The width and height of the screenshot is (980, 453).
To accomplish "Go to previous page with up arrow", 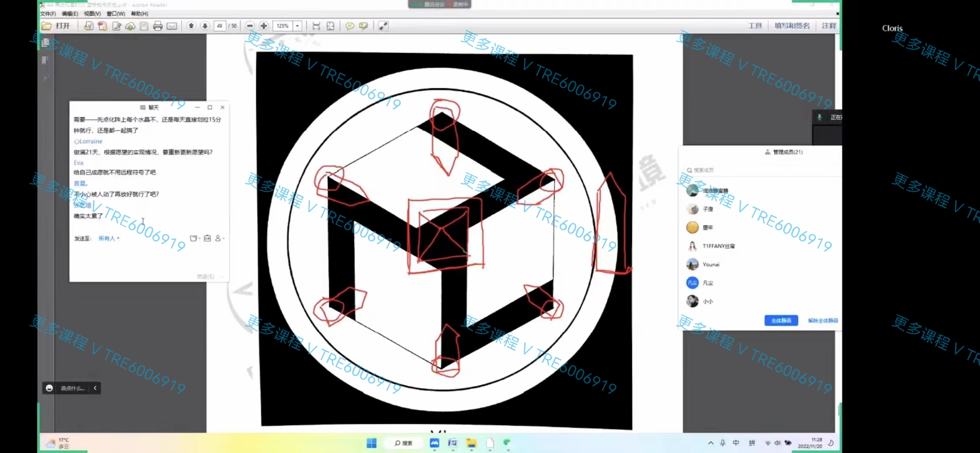I will coord(191,26).
